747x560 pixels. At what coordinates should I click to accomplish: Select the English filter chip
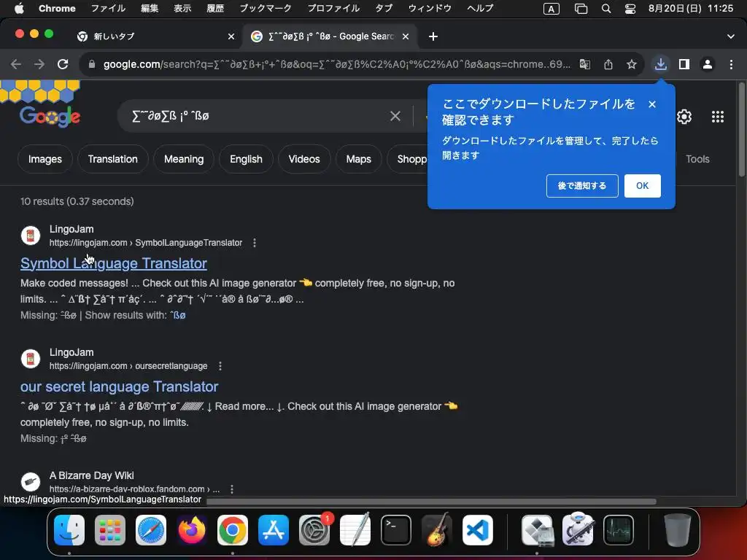[246, 159]
